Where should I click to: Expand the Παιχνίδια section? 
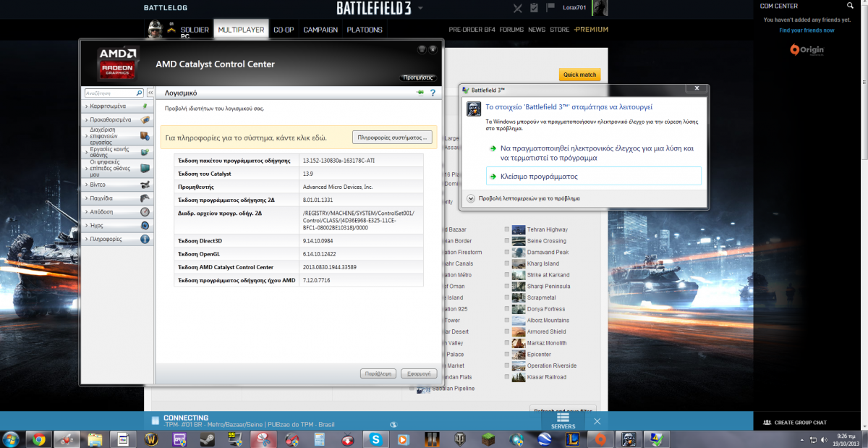[88, 198]
